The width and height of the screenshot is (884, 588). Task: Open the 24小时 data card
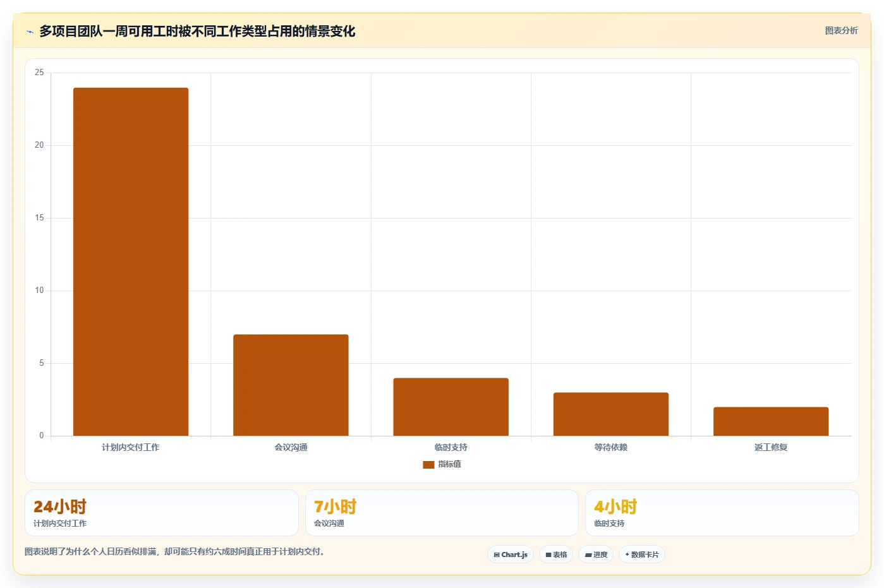(162, 513)
